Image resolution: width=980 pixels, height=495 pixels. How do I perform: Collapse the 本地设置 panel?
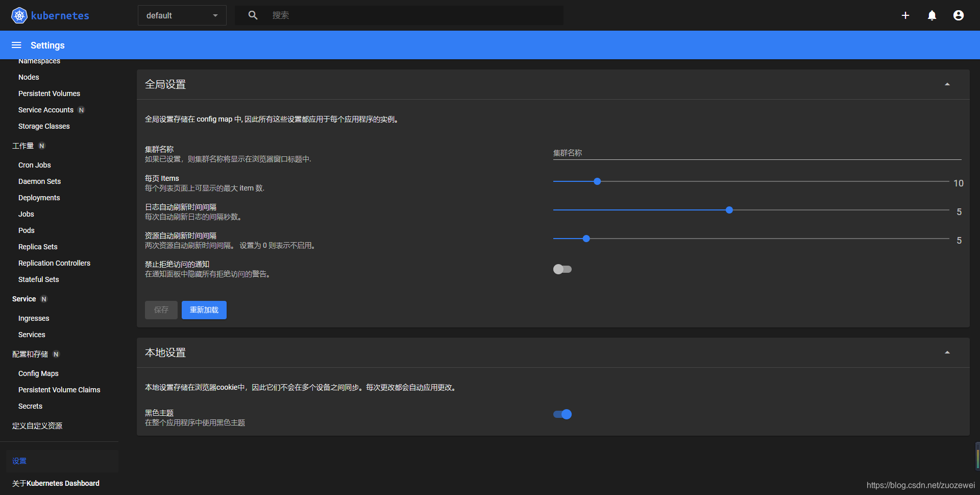(947, 352)
